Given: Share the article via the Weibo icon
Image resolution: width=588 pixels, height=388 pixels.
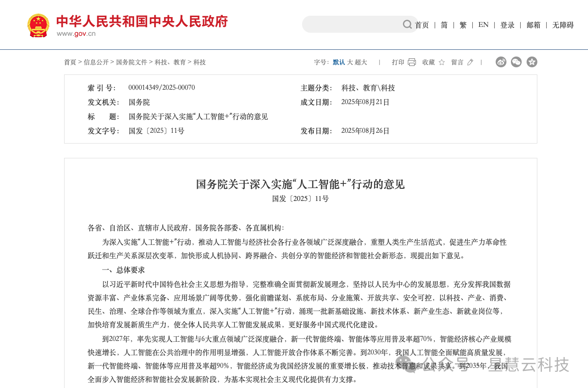Looking at the screenshot, I should [501, 62].
